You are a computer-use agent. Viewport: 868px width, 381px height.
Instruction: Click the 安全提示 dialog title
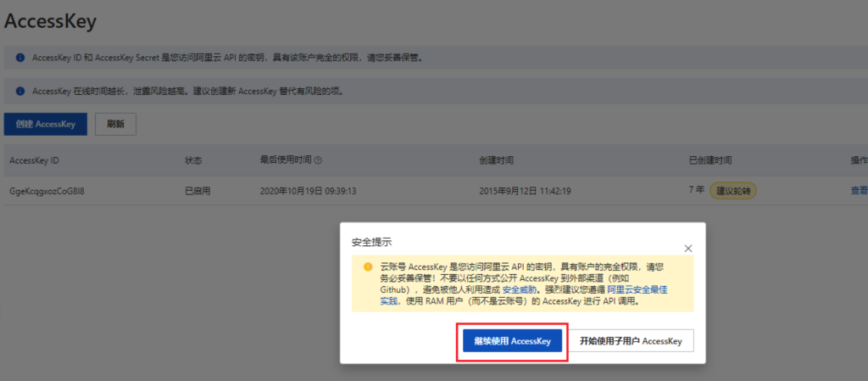[372, 243]
